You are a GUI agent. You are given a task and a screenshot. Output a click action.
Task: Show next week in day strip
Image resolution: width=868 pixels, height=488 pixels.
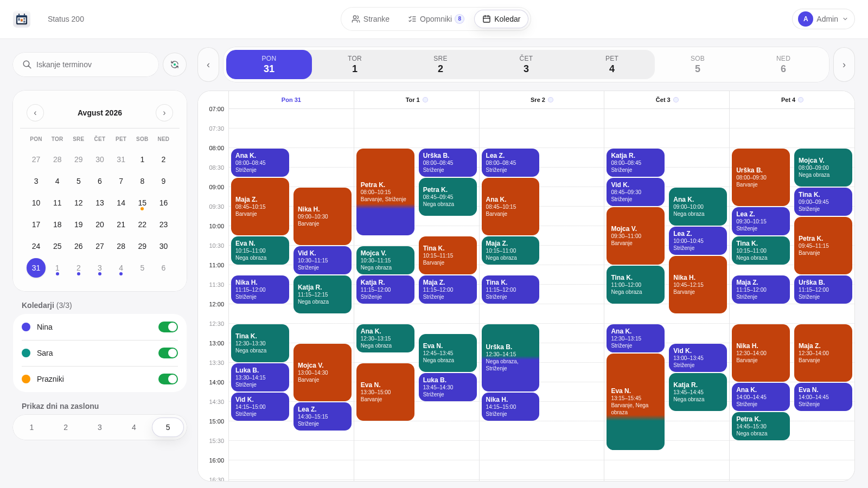(844, 65)
